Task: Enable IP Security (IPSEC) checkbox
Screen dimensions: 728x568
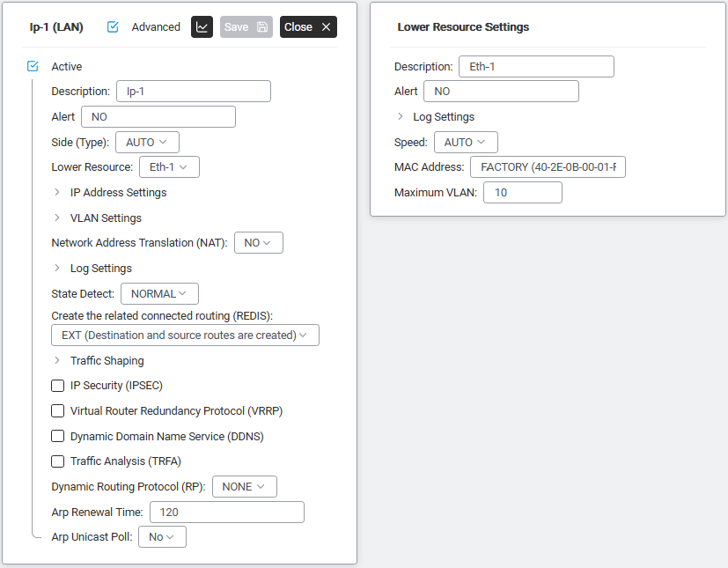Action: [58, 386]
